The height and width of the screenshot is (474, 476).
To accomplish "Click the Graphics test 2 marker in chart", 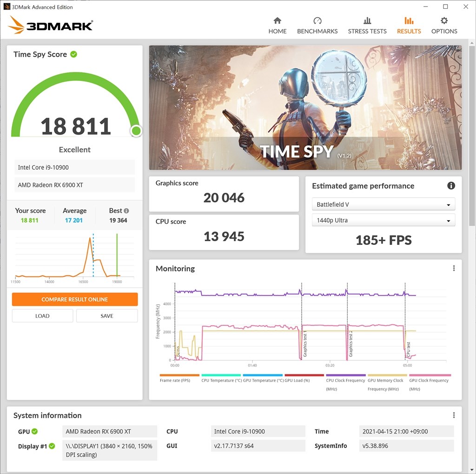I will (x=350, y=344).
